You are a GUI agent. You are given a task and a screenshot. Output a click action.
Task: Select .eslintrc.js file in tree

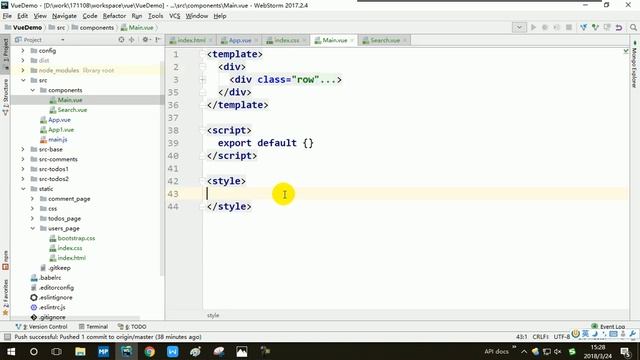click(52, 307)
